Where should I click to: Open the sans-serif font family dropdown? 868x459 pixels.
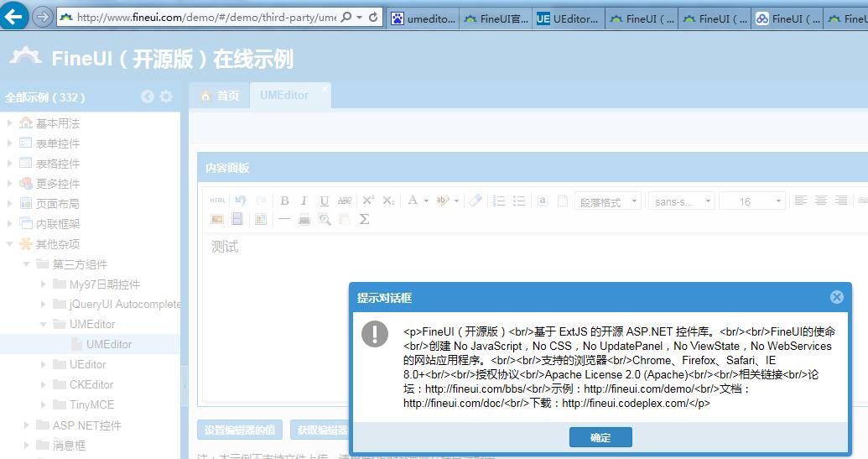(680, 201)
